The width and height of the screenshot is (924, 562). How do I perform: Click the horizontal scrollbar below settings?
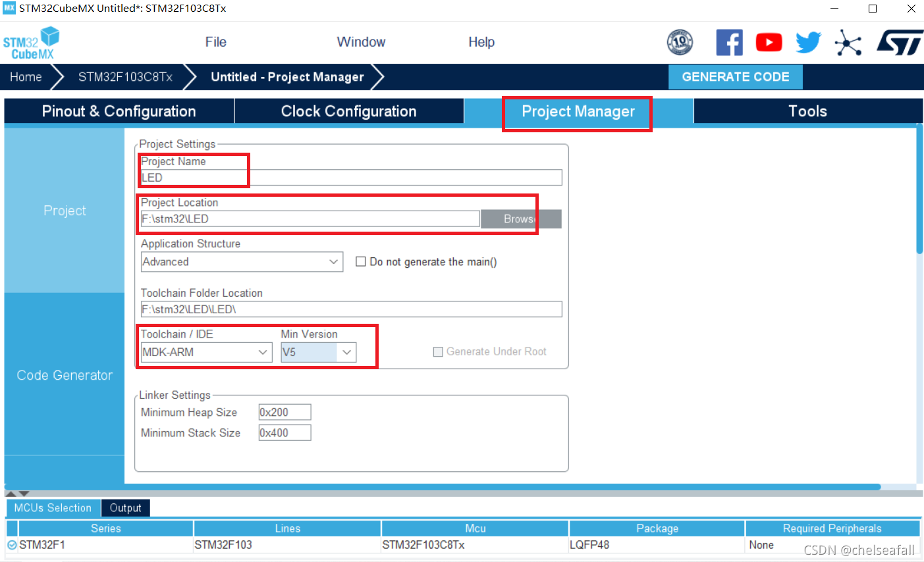coord(443,487)
